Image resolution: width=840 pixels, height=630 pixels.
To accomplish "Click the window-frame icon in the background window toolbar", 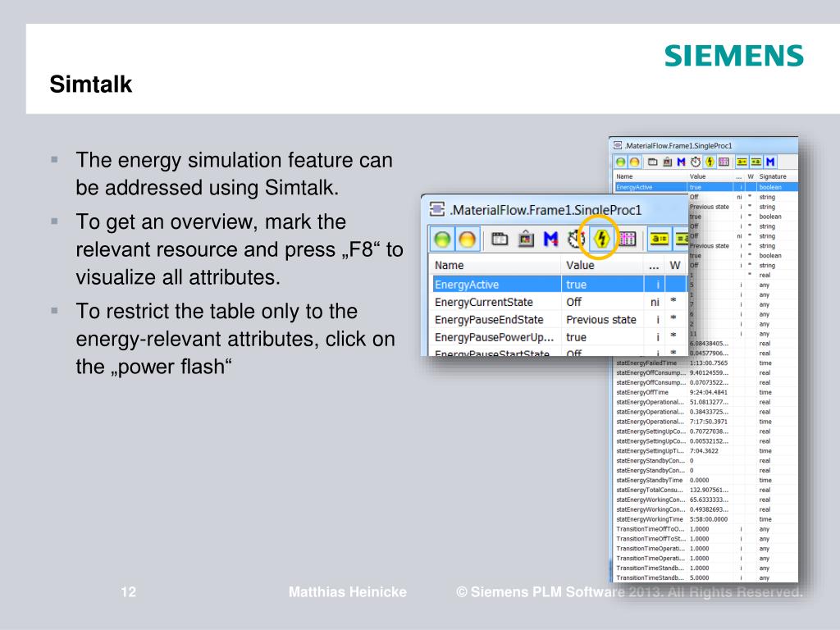I will (x=652, y=162).
